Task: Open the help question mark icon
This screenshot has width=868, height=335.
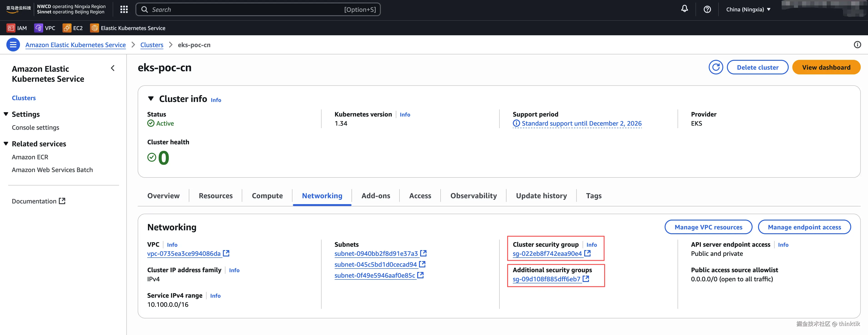Action: pyautogui.click(x=707, y=10)
